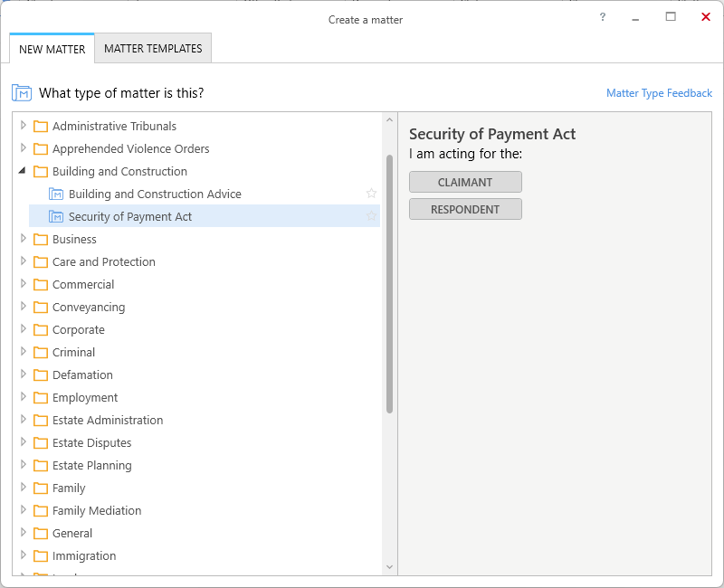This screenshot has height=588, width=724.
Task: Collapse the Building and Construction category
Action: pyautogui.click(x=22, y=171)
